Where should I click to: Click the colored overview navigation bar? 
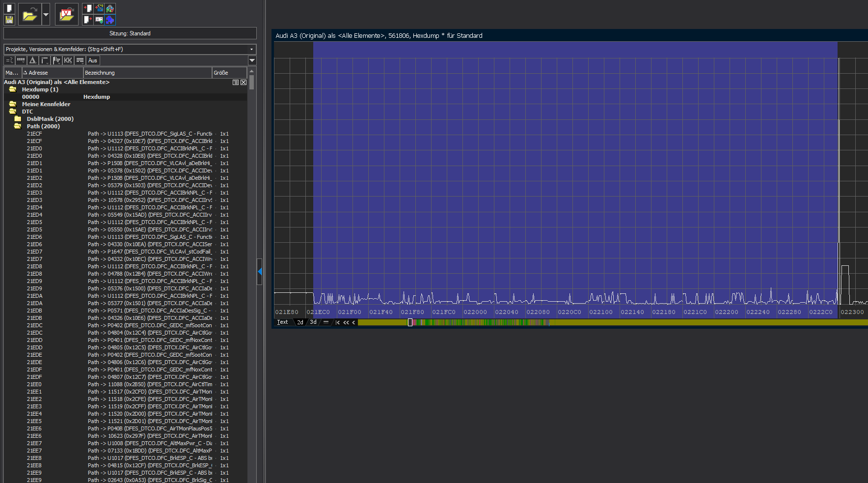tap(613, 322)
